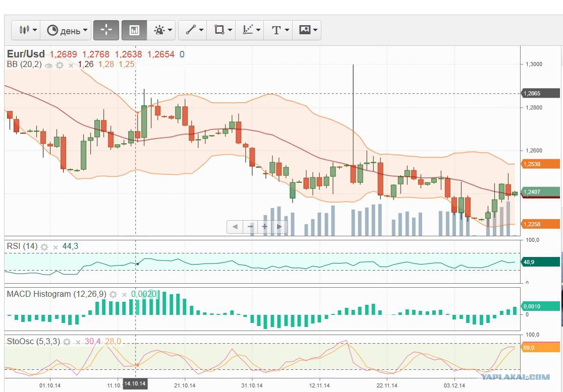Click the 01.10.14 date axis label
The image size is (563, 392).
point(50,385)
